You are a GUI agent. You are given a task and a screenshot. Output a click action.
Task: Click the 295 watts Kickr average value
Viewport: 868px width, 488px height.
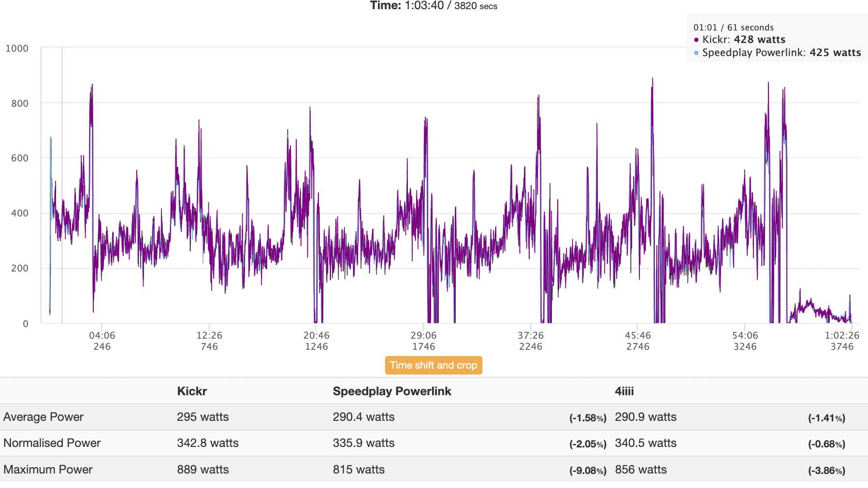point(203,417)
